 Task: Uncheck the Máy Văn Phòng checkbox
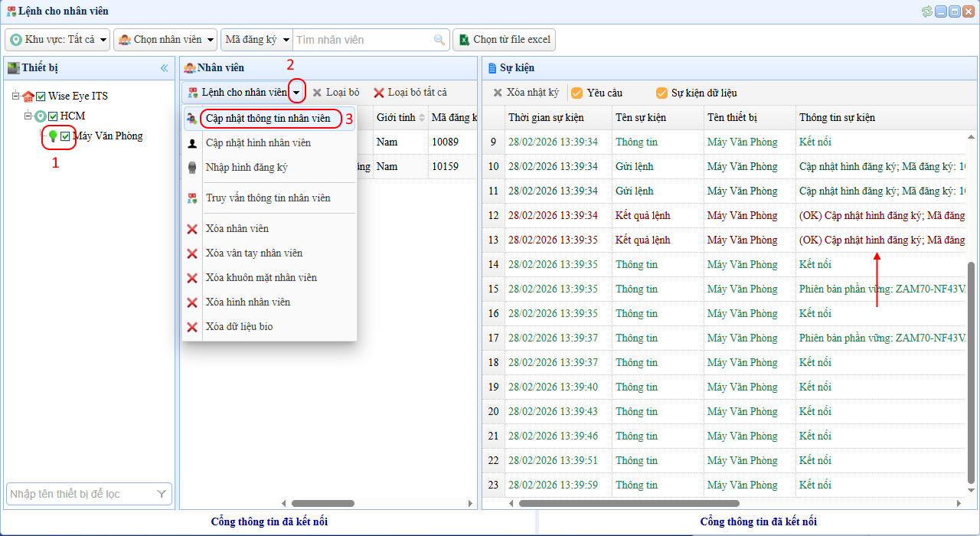click(x=66, y=136)
